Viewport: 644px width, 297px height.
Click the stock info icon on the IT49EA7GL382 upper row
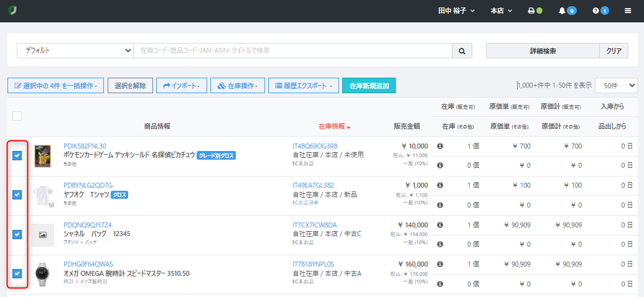(x=440, y=185)
